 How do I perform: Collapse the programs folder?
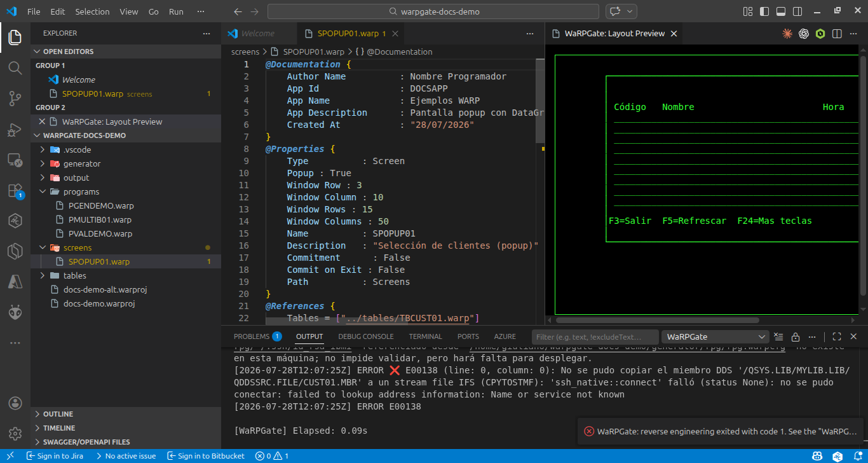[x=126, y=191]
